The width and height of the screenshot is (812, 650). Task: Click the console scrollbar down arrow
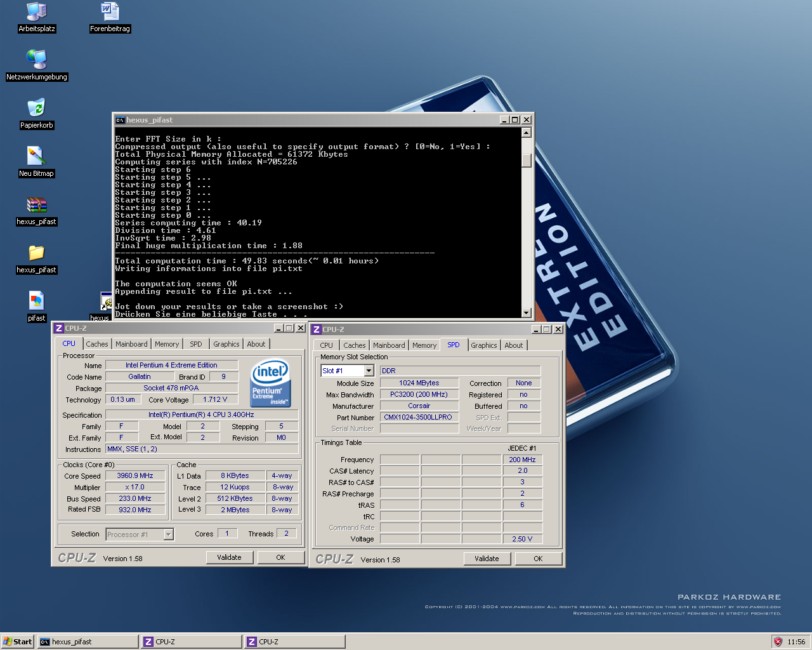click(526, 312)
